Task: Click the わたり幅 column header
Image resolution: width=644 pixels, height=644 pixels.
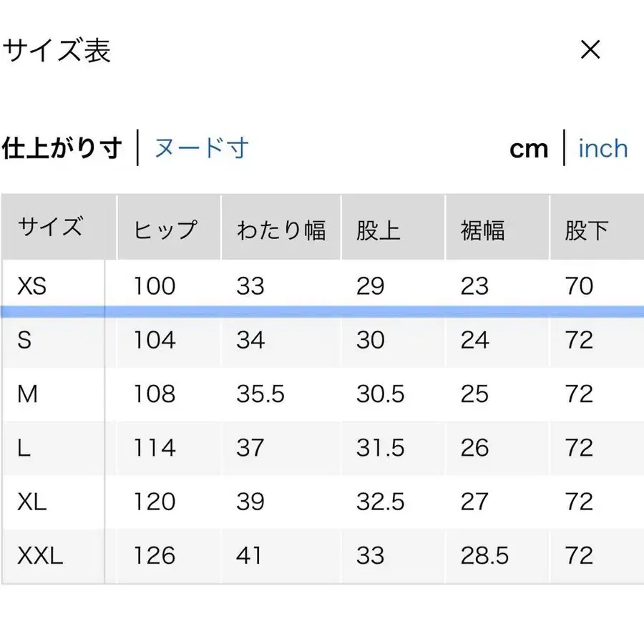Action: click(282, 228)
